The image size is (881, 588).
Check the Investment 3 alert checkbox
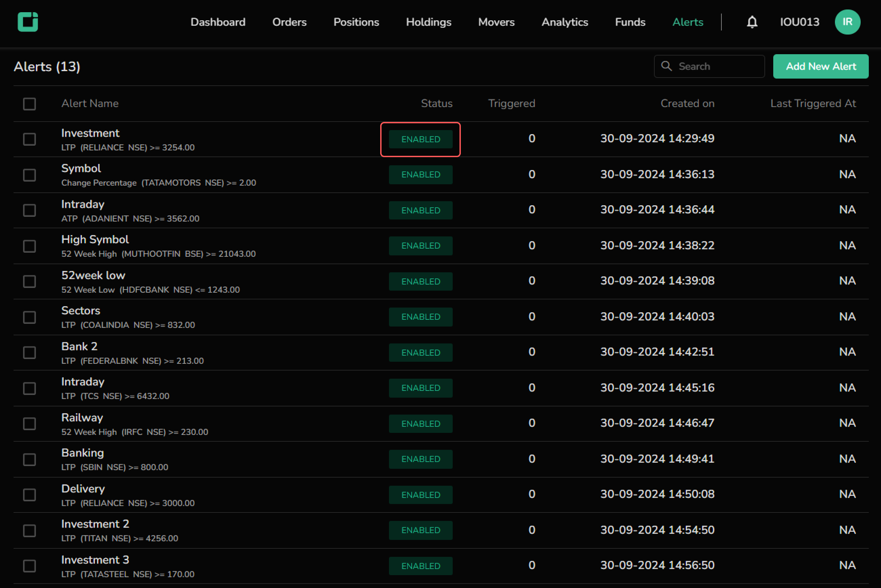coord(29,566)
